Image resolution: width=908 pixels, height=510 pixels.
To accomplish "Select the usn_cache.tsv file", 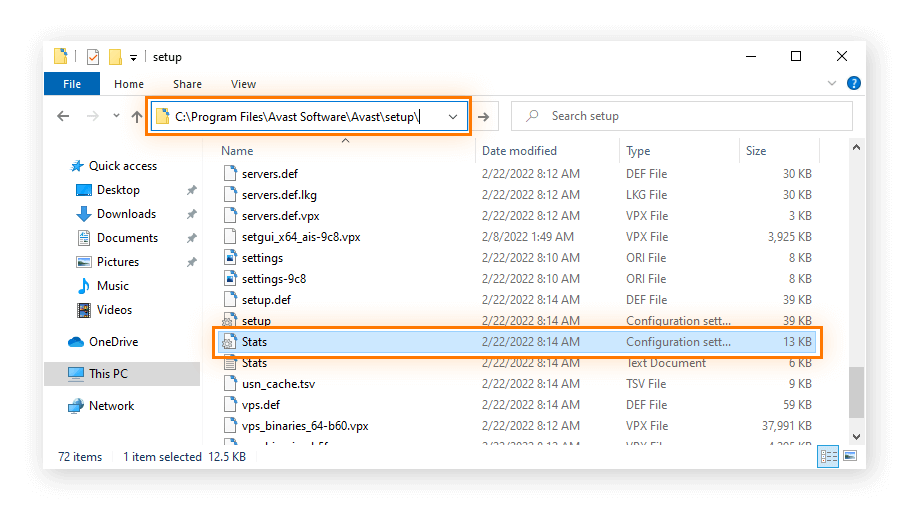I will 278,384.
